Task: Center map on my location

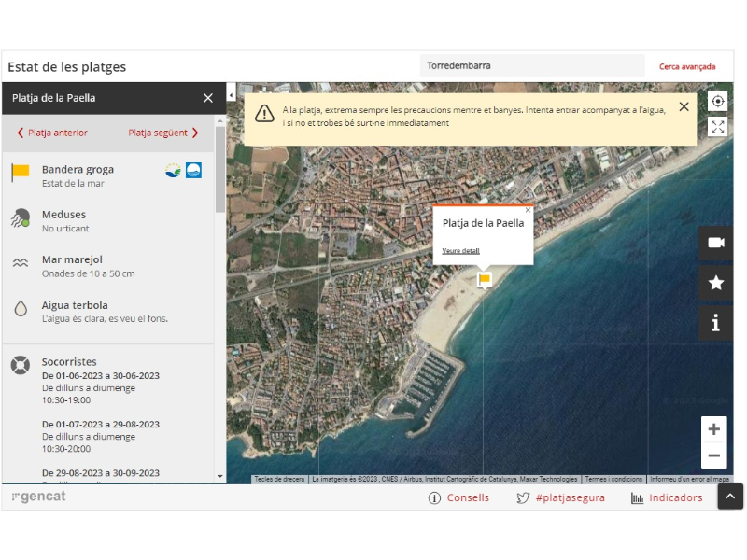Action: pos(717,102)
